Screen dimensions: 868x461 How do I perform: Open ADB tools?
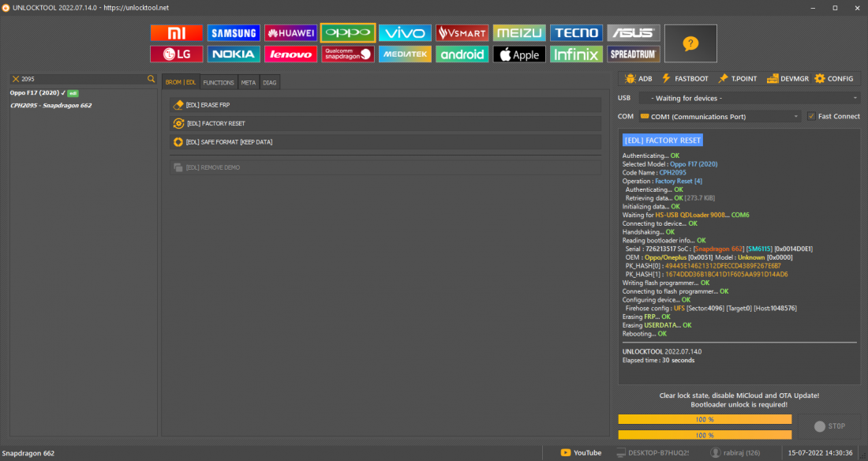[638, 79]
